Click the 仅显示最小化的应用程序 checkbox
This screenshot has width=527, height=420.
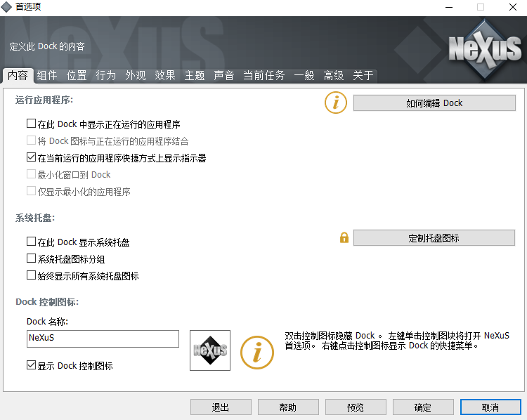[x=31, y=191]
